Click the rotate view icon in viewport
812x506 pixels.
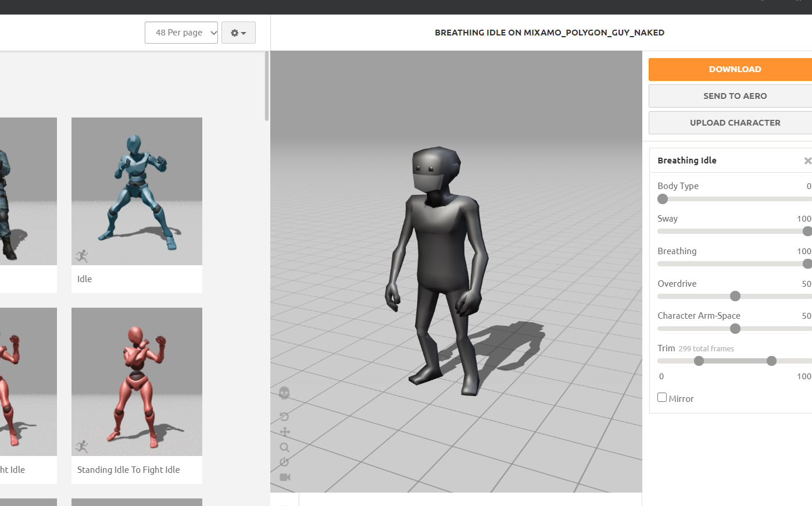(x=284, y=416)
